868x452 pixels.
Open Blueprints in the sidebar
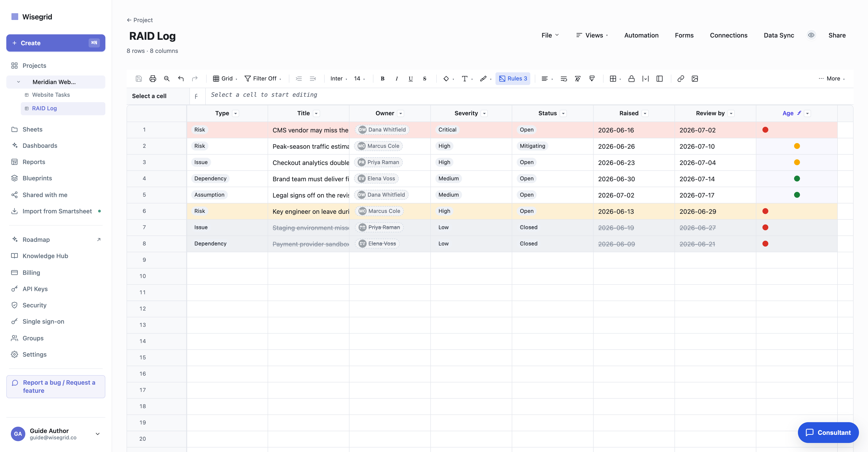pyautogui.click(x=37, y=178)
